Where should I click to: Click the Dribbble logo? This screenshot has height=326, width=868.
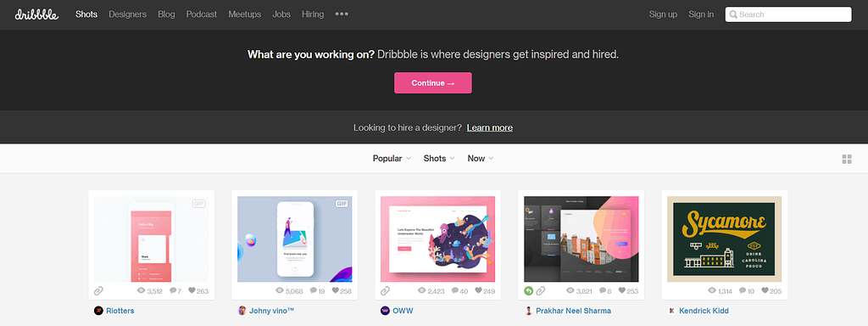36,14
